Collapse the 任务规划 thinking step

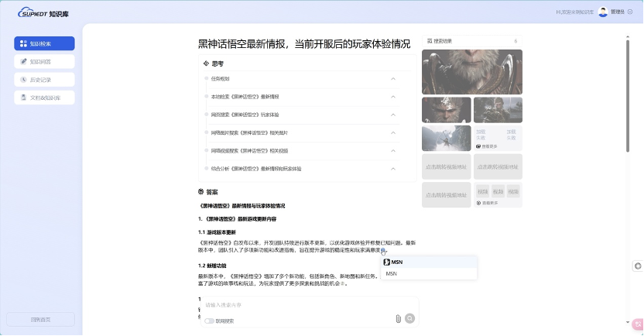coord(393,79)
